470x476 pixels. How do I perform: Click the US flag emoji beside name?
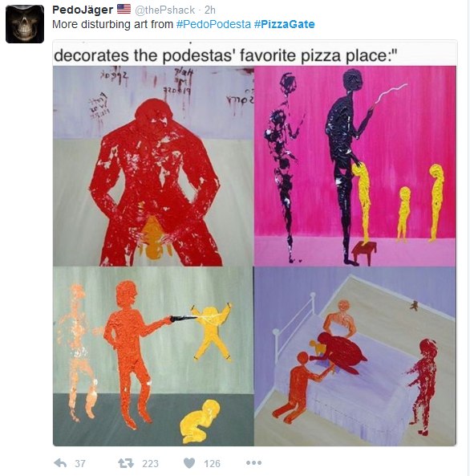(x=124, y=9)
